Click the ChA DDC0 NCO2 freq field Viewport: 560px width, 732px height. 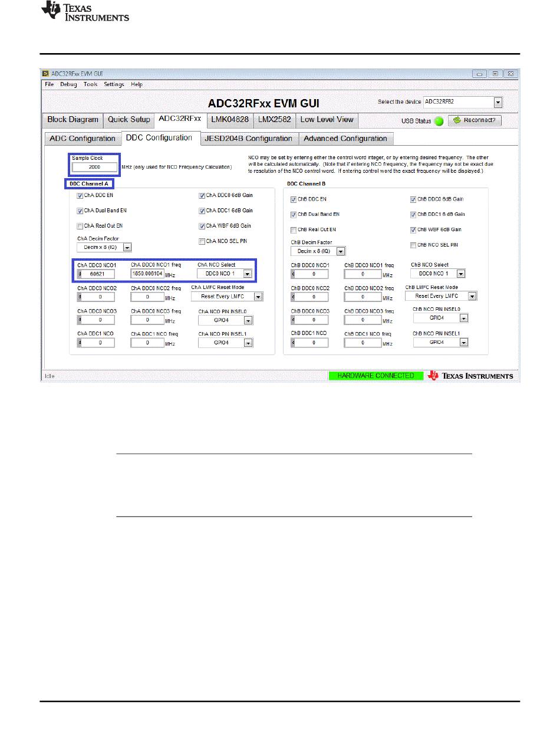[147, 297]
